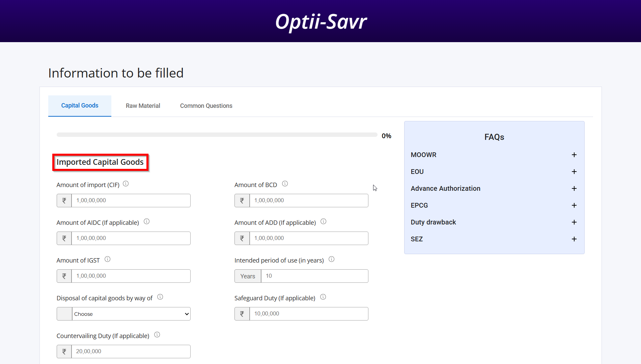Click info icon for Intended period of use

tap(332, 259)
